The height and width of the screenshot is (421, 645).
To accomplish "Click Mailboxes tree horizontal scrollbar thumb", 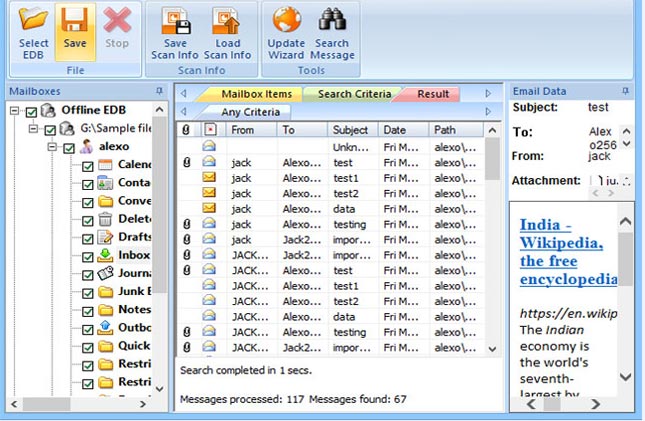I will click(46, 404).
